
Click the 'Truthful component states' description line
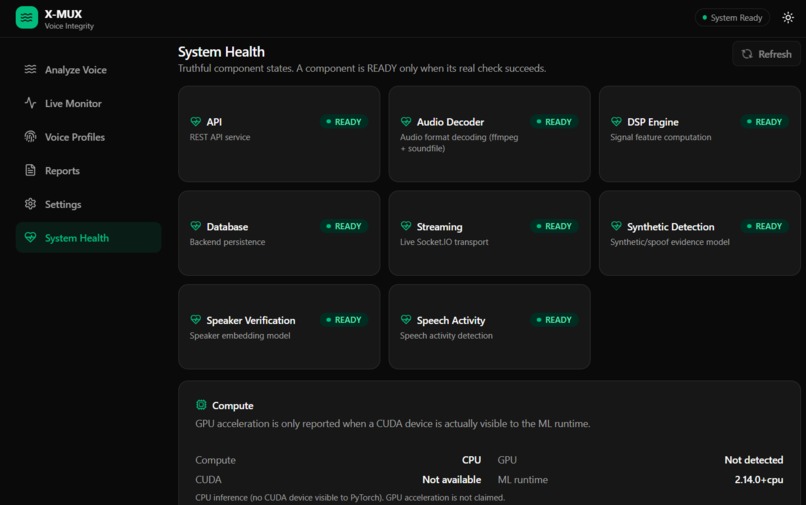click(362, 68)
